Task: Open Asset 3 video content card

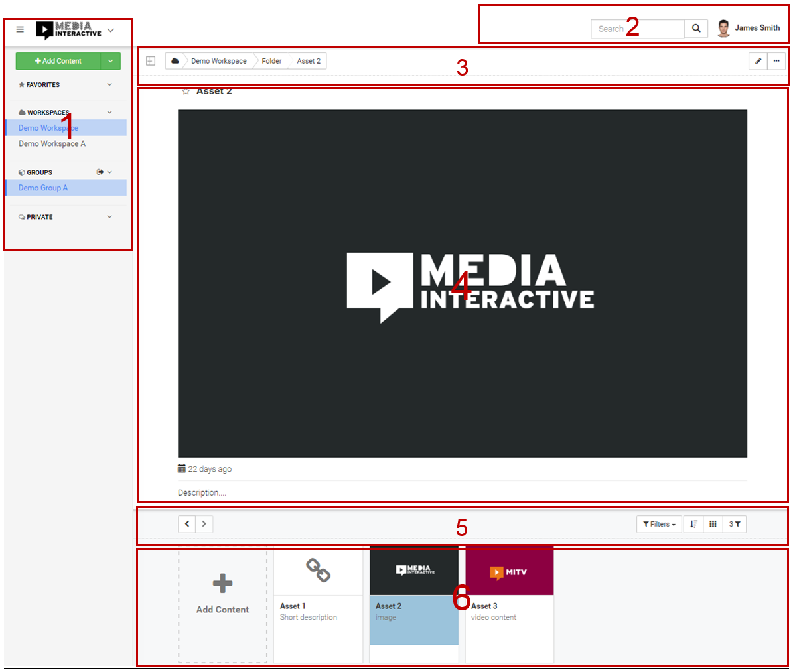Action: (509, 605)
